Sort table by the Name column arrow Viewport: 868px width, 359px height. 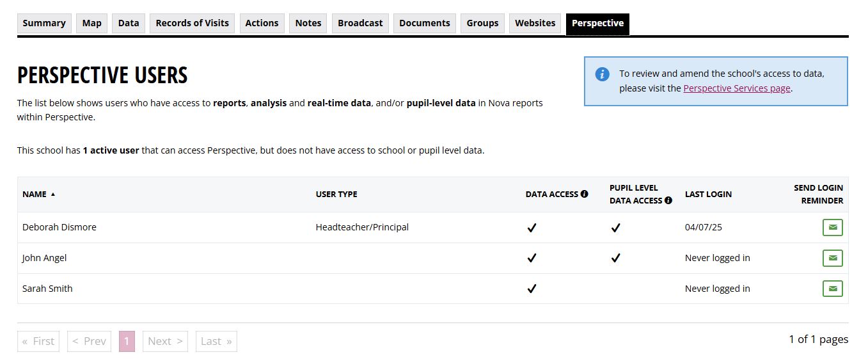pos(53,194)
